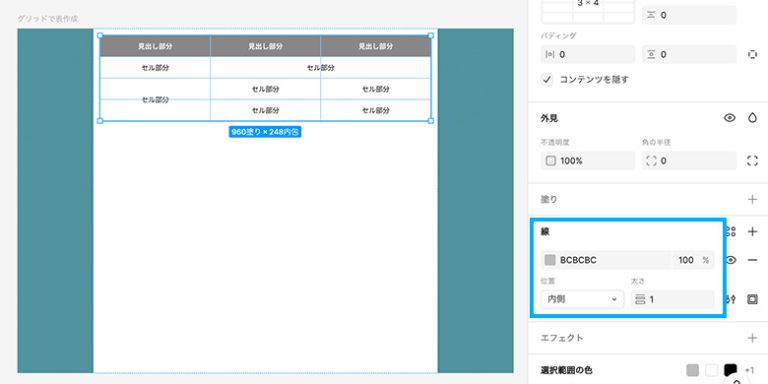This screenshot has width=768, height=384.
Task: Click bottom-right selection handle of table
Action: 431,120
